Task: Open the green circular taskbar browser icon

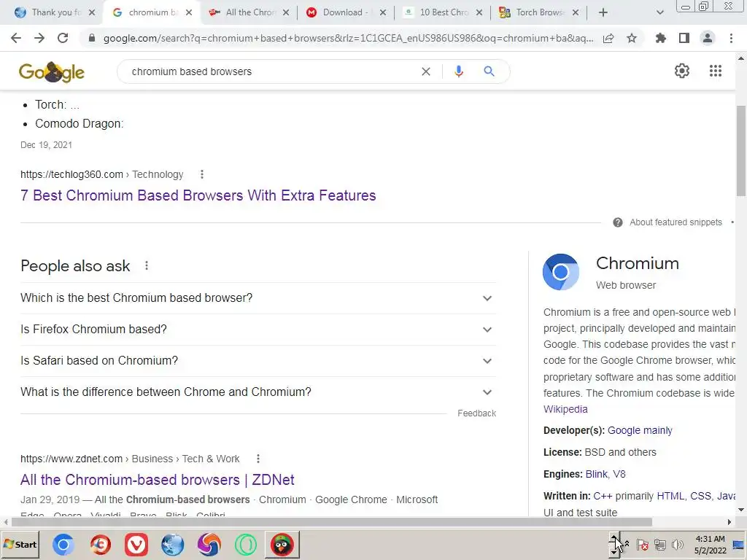Action: click(x=245, y=545)
